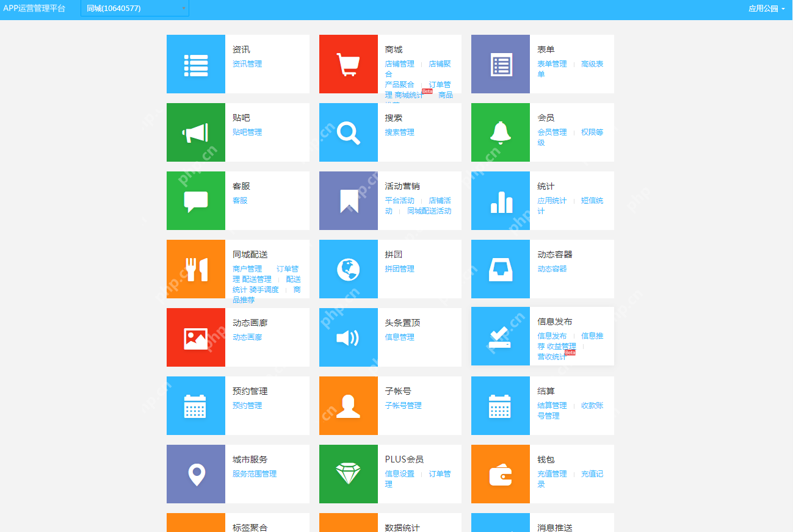Select the 子帐号 person icon
This screenshot has width=793, height=532.
(x=348, y=406)
